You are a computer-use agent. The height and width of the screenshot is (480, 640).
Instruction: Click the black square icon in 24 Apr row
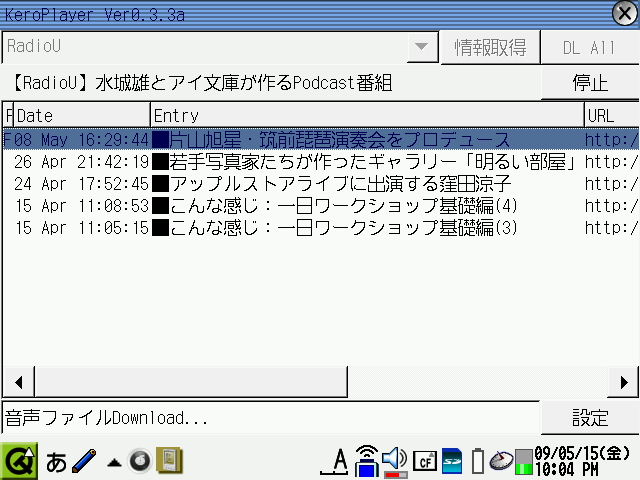click(160, 184)
